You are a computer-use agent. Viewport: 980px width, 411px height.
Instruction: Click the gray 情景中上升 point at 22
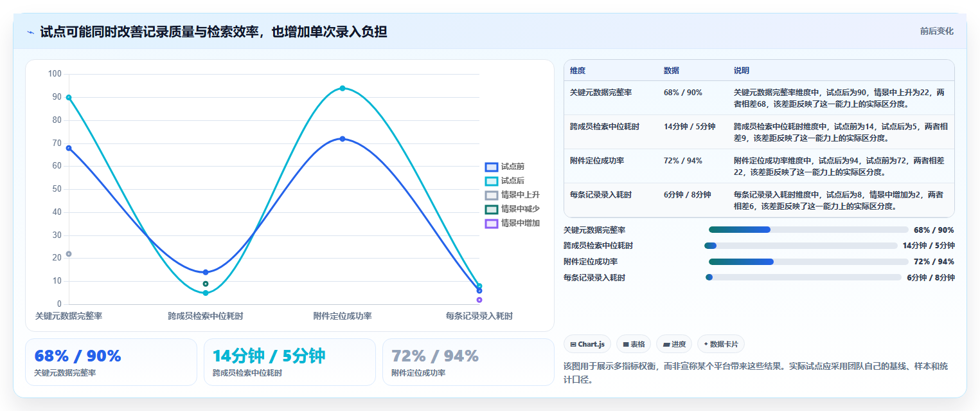(x=69, y=254)
